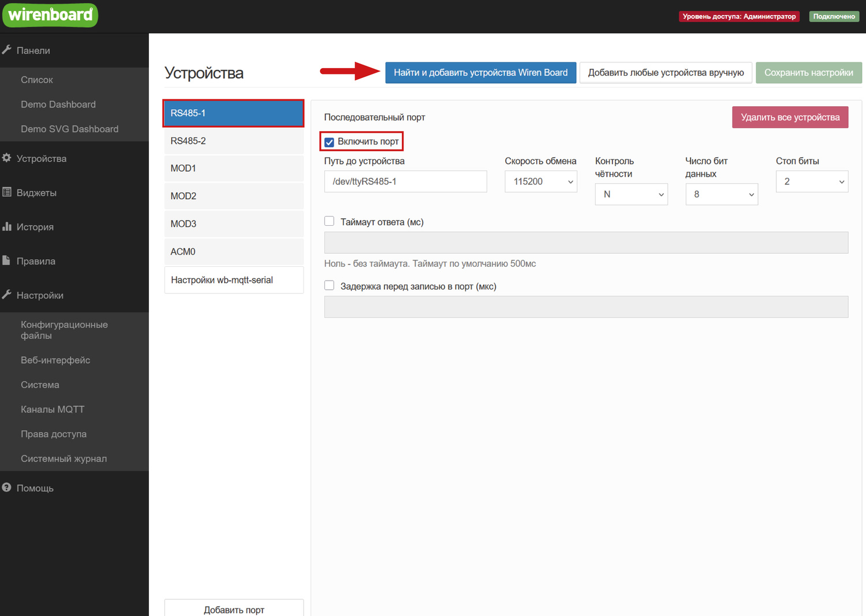Click the gear icon beside Устройства
866x616 pixels.
[7, 158]
